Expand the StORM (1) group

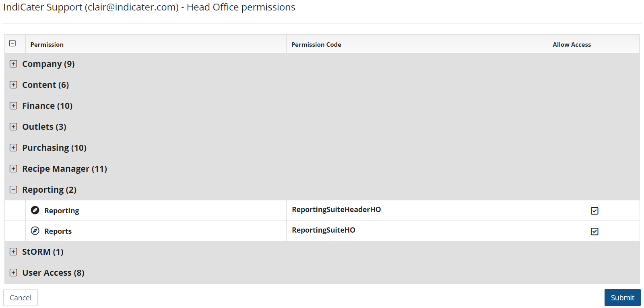click(13, 252)
